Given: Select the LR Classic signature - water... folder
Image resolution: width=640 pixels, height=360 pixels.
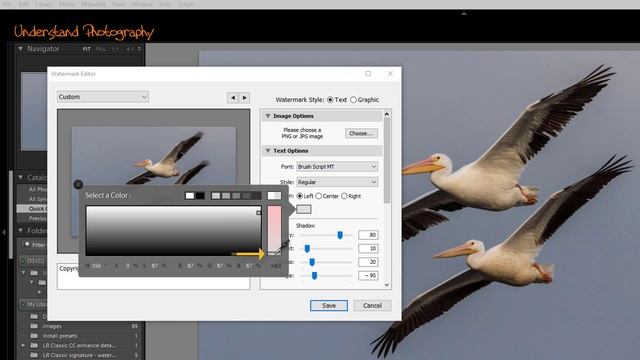Looking at the screenshot, I should pyautogui.click(x=80, y=355).
